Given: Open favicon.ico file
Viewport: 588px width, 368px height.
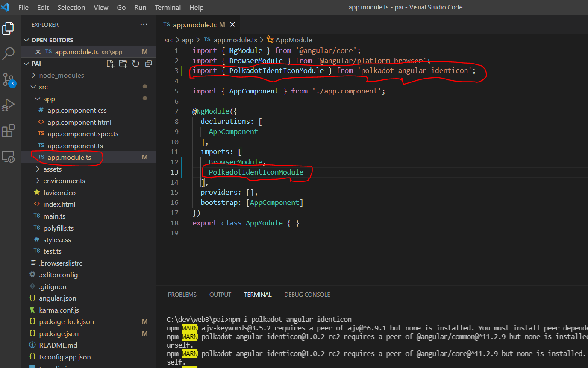Looking at the screenshot, I should pyautogui.click(x=59, y=193).
